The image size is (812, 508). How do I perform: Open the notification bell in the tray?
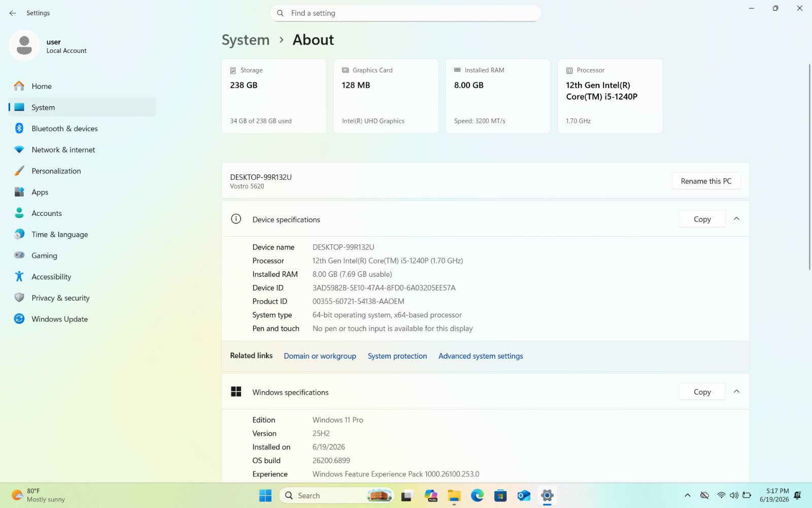pyautogui.click(x=798, y=495)
